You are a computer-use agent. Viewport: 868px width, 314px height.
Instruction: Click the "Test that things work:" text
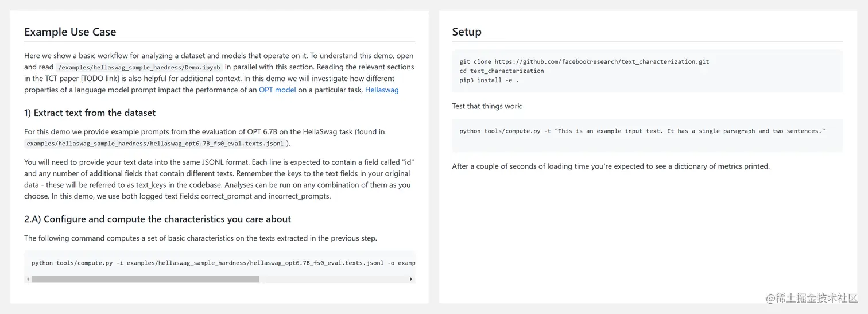[487, 106]
